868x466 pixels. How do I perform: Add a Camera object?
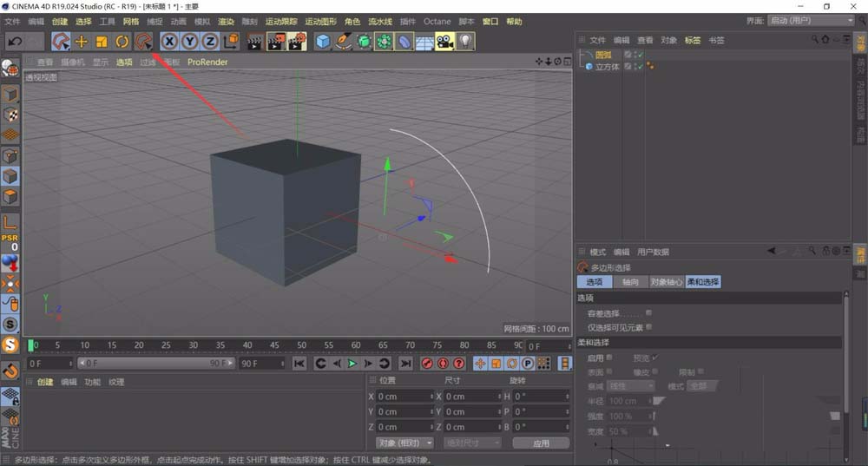pyautogui.click(x=444, y=42)
